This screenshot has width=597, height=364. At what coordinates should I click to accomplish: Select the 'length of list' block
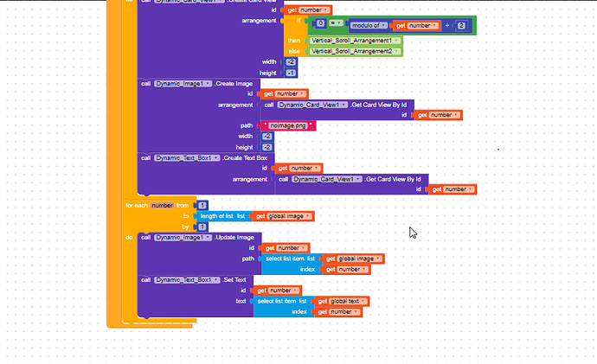click(222, 216)
